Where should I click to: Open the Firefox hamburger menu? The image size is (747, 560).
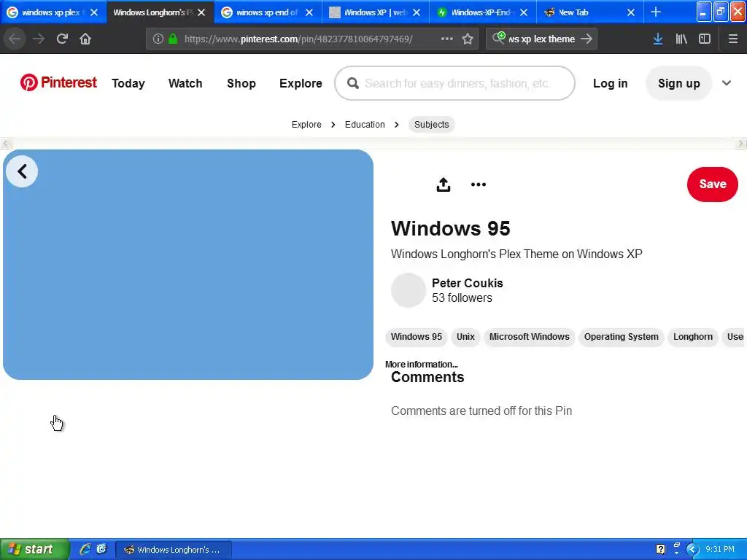(732, 39)
